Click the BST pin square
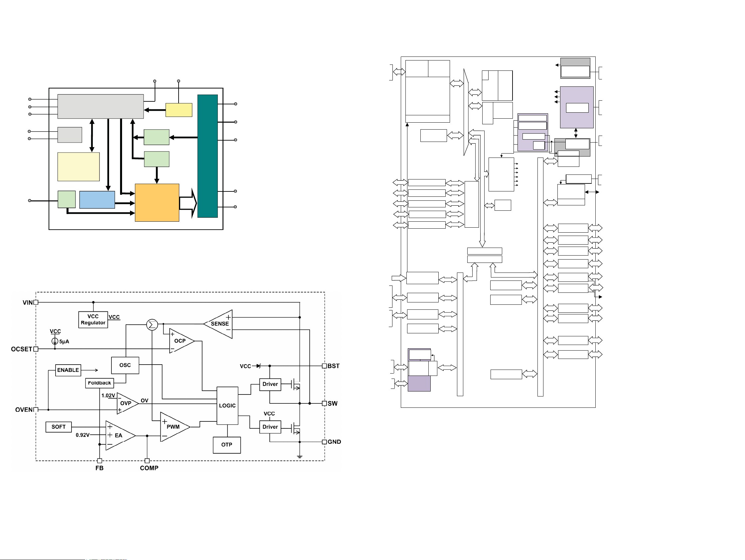 pyautogui.click(x=324, y=366)
